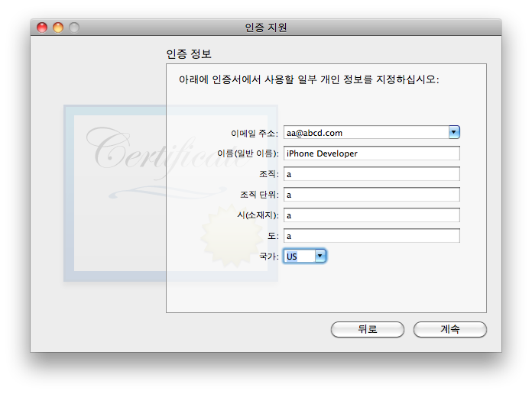The width and height of the screenshot is (532, 394).
Task: Click the 시(소재지) city input field
Action: point(371,215)
